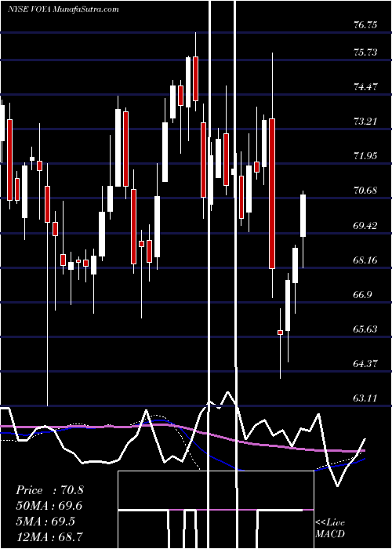The height and width of the screenshot is (549, 392).
Task: Click the 71.95 price axis label
Action: point(365,156)
